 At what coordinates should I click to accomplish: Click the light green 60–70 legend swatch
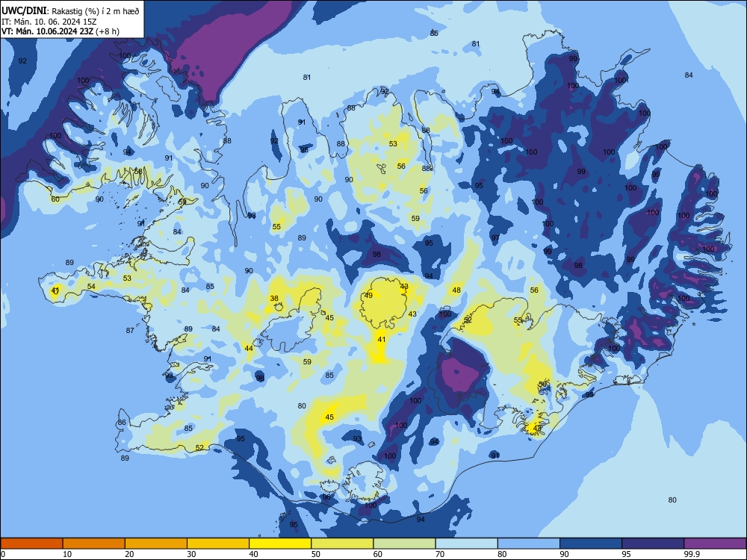pyautogui.click(x=404, y=544)
